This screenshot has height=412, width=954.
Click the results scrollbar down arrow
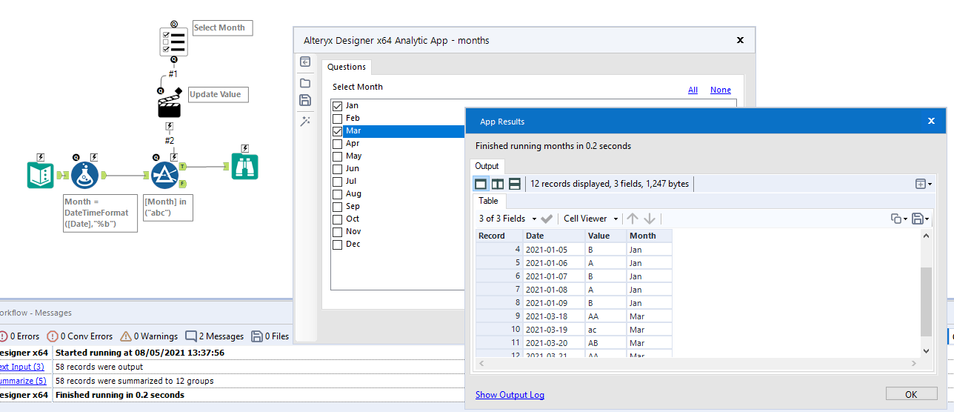[x=926, y=351]
